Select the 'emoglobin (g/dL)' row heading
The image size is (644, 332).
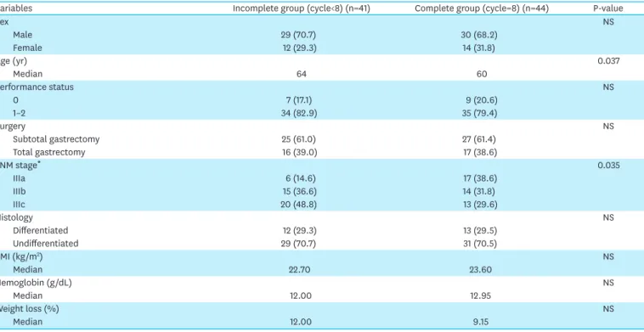click(x=36, y=283)
